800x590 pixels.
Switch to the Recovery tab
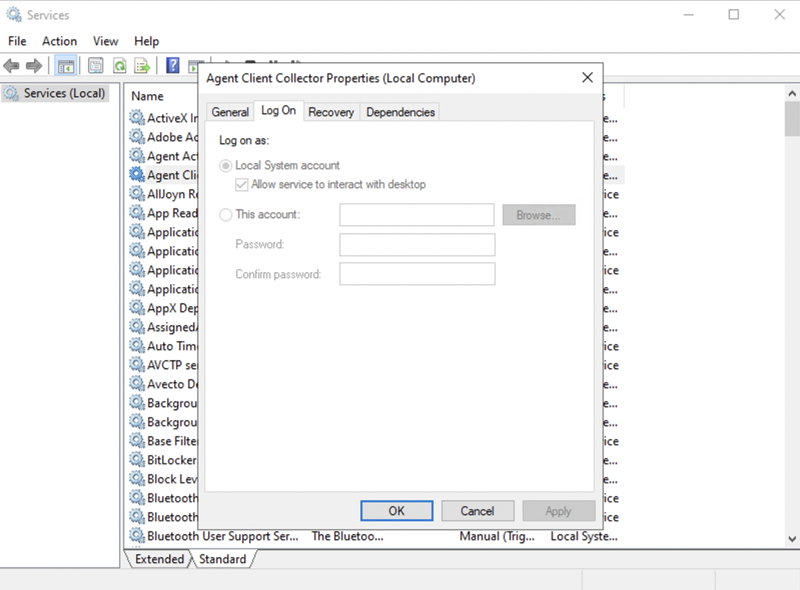click(x=331, y=112)
